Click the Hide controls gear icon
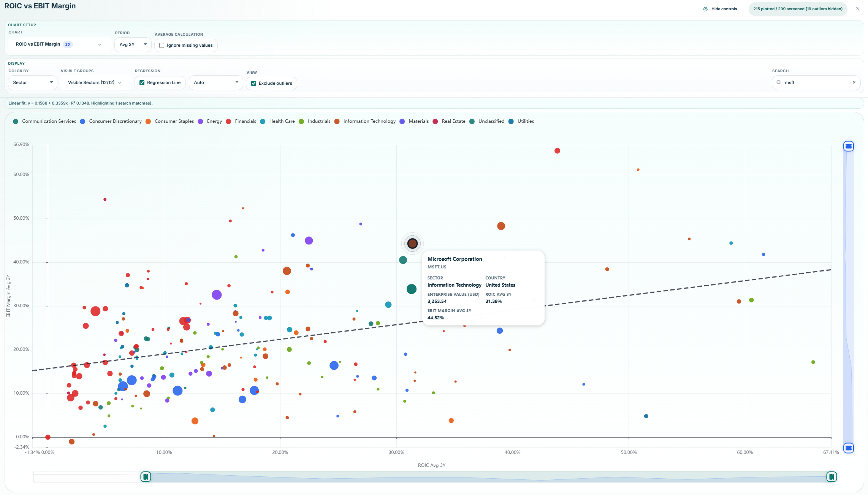The image size is (868, 495). [705, 9]
